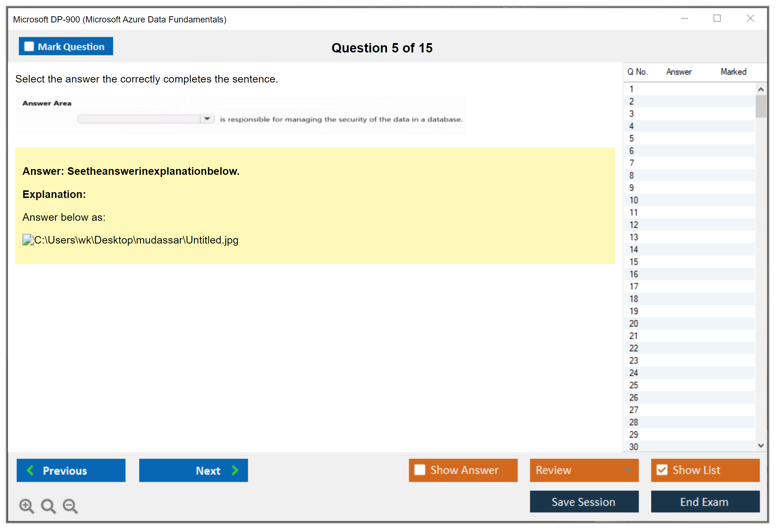Uncheck the Show List checkbox
The width and height of the screenshot is (778, 532).
pos(662,470)
